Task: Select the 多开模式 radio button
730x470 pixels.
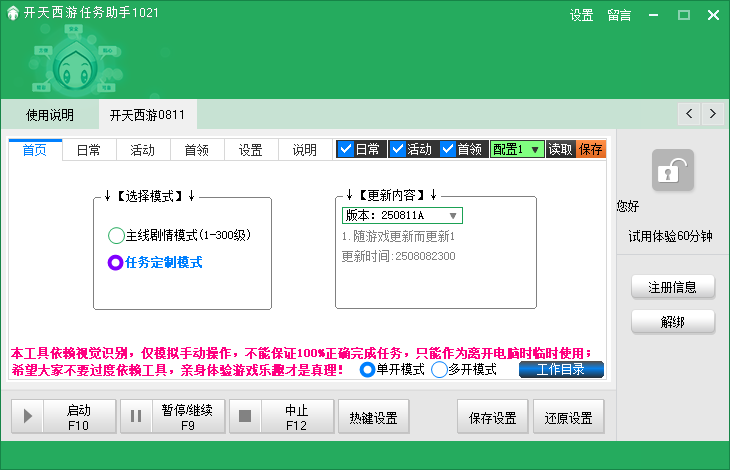Action: point(440,369)
